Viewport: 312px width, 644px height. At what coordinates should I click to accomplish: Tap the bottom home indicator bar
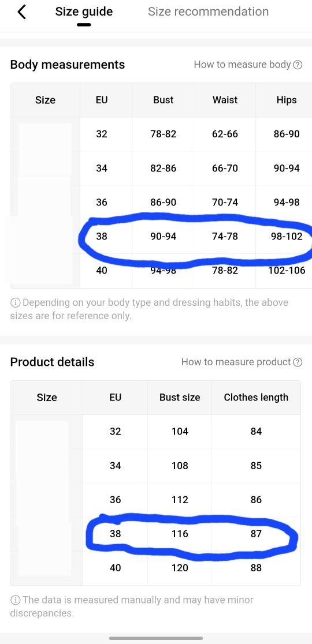[x=156, y=638]
